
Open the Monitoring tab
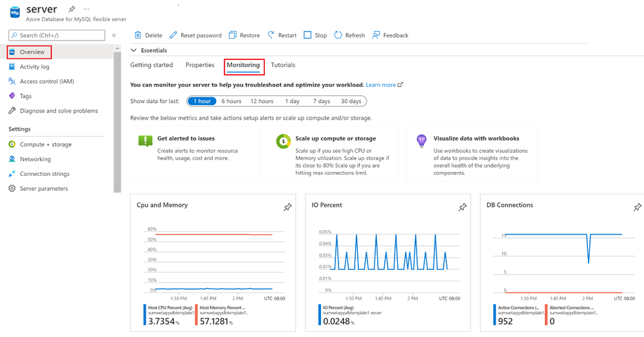click(x=243, y=65)
